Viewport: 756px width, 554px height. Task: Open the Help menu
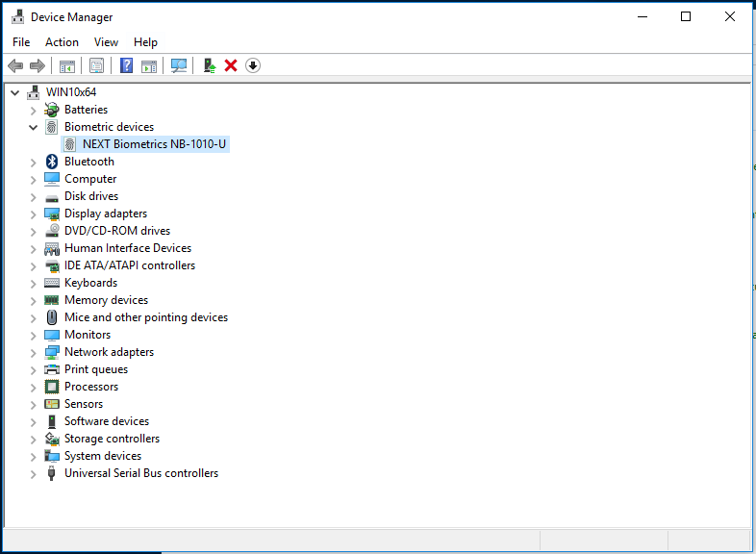(x=145, y=42)
